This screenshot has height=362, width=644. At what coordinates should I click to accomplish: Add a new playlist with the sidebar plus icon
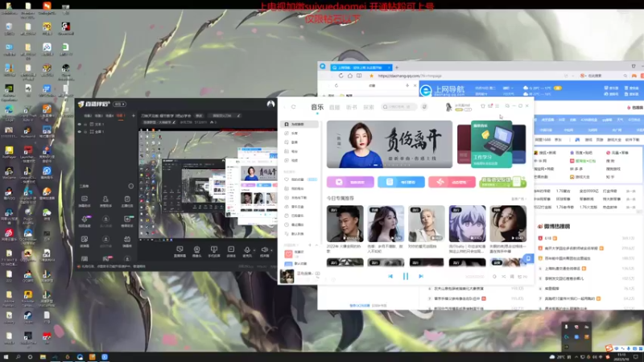click(x=310, y=245)
